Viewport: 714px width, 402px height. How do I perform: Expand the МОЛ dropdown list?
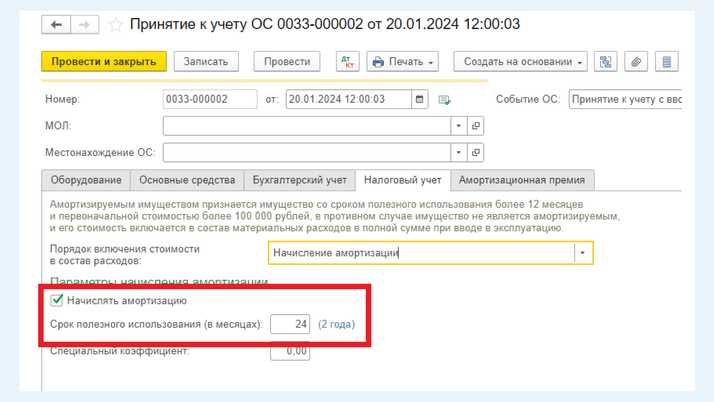coord(459,126)
